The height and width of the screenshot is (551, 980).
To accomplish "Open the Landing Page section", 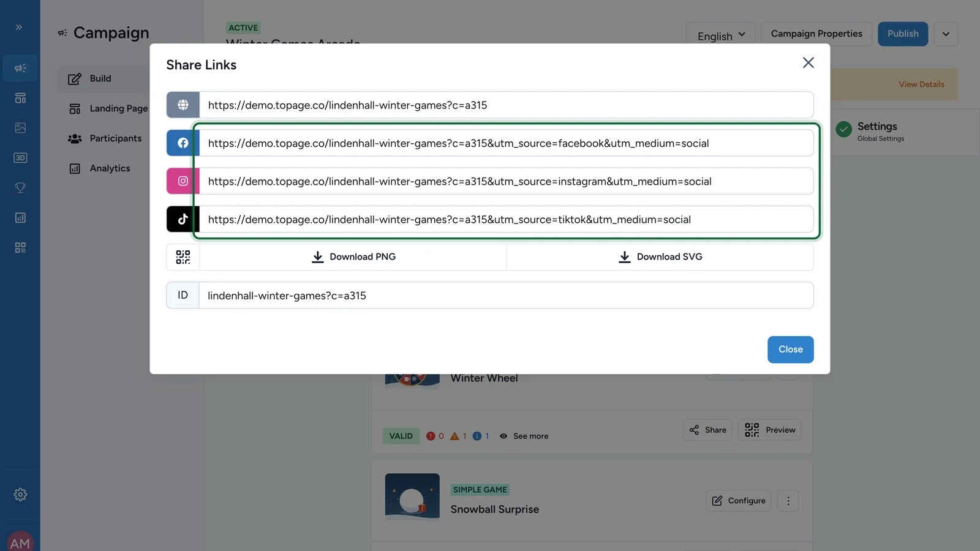I will point(108,108).
